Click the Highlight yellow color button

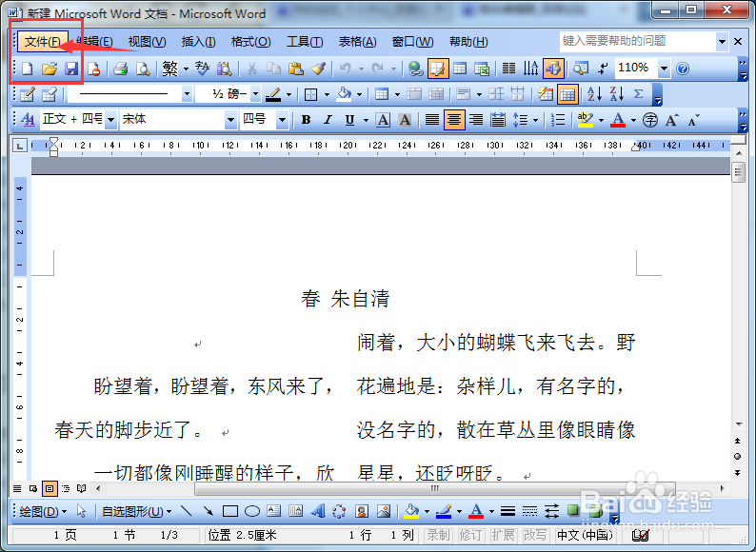click(585, 120)
